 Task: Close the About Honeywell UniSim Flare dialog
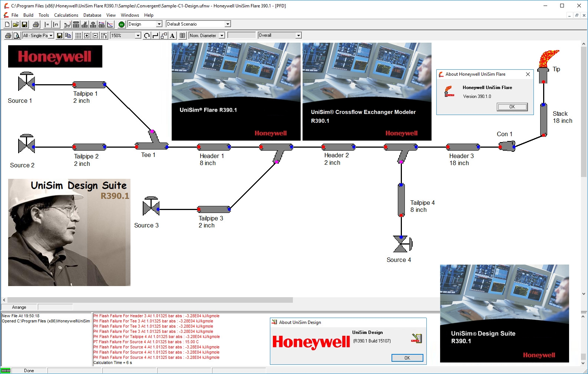(528, 74)
